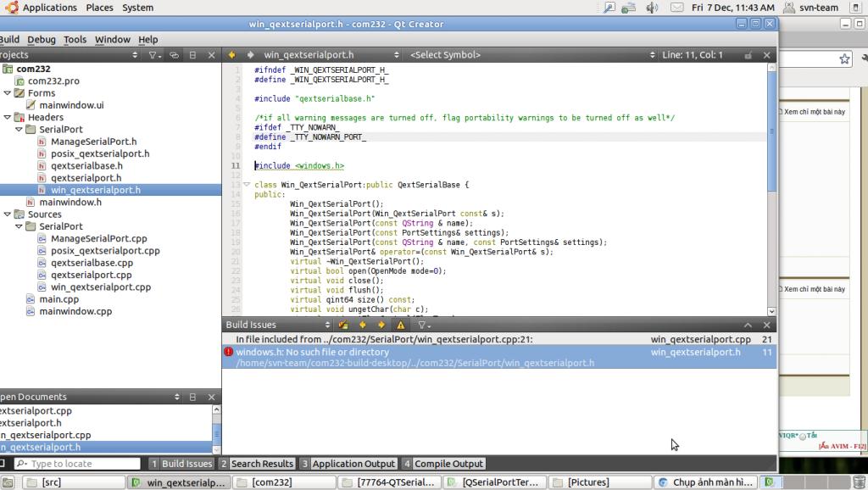The height and width of the screenshot is (490, 868).
Task: Collapse the Sources folder in tree
Action: click(7, 214)
